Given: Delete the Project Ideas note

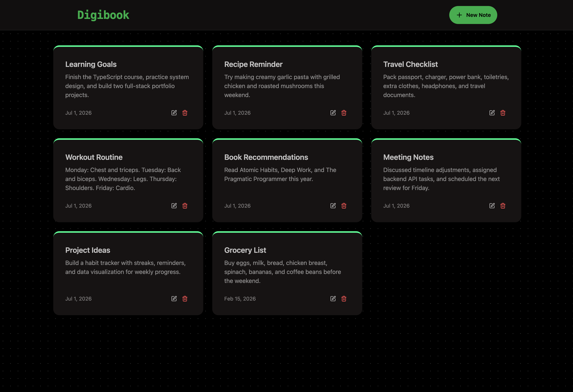Looking at the screenshot, I should tap(185, 299).
